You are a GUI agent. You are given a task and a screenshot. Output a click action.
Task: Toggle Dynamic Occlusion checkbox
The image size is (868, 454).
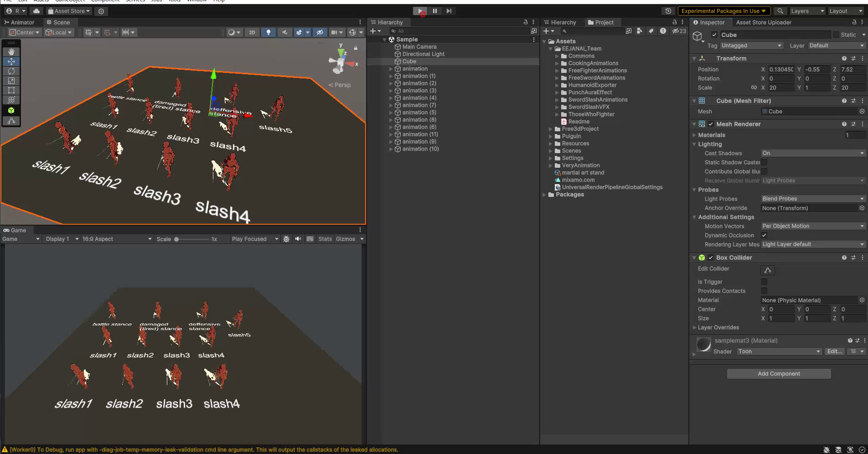pos(764,235)
